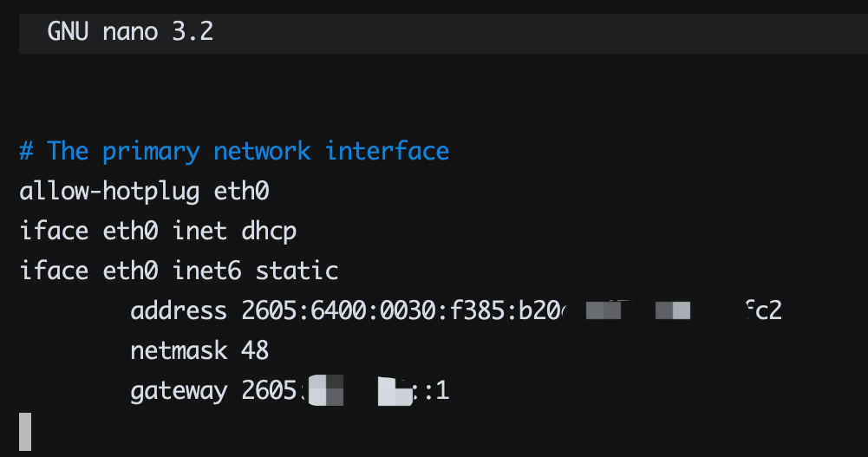Click "inet" on the dhcp line
The height and width of the screenshot is (457, 868).
(199, 231)
